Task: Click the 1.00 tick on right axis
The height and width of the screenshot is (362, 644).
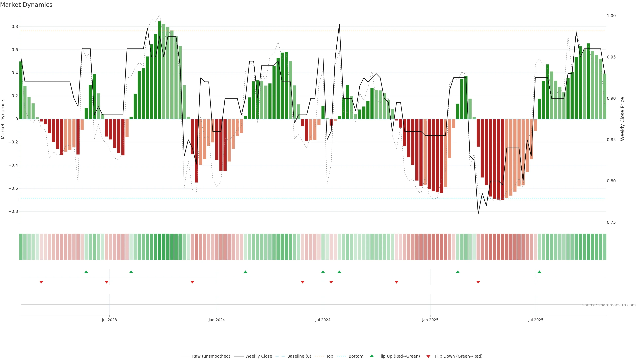Action: click(611, 16)
